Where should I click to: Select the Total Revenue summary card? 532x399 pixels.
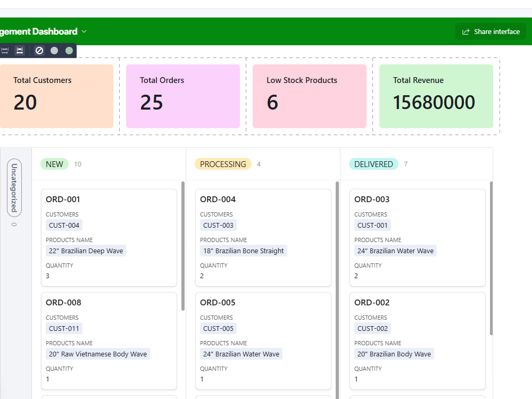tap(436, 96)
